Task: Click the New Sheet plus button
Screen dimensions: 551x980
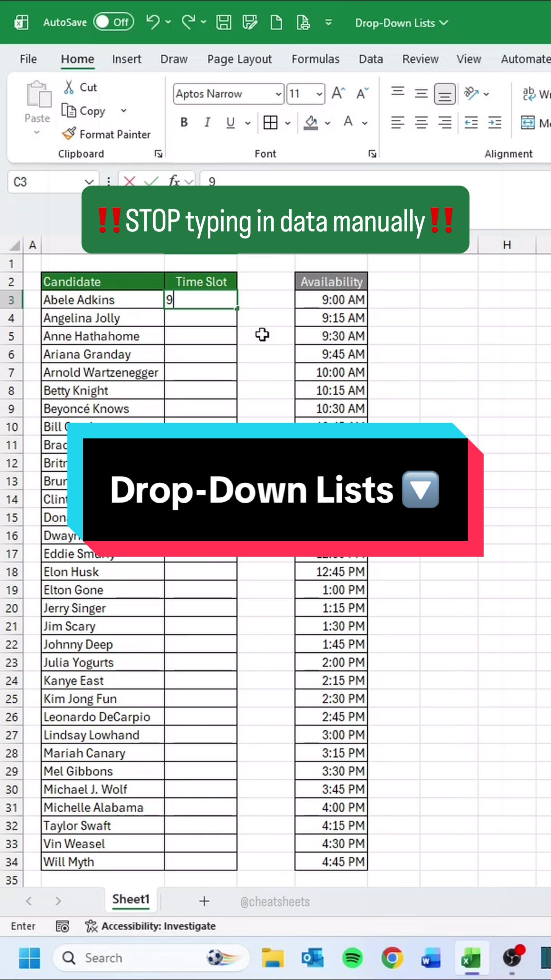Action: point(204,901)
